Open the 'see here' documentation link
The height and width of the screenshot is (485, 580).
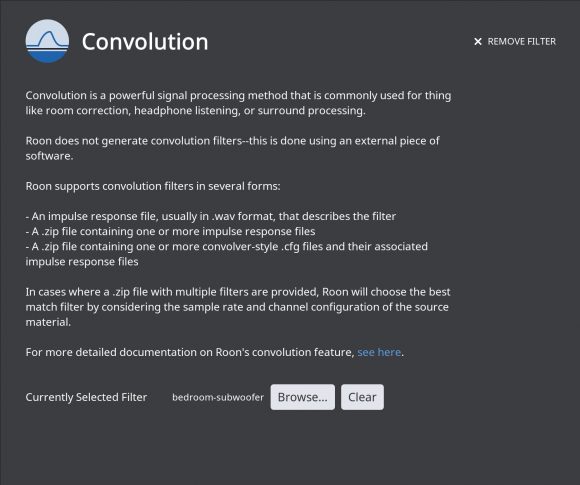tap(379, 352)
